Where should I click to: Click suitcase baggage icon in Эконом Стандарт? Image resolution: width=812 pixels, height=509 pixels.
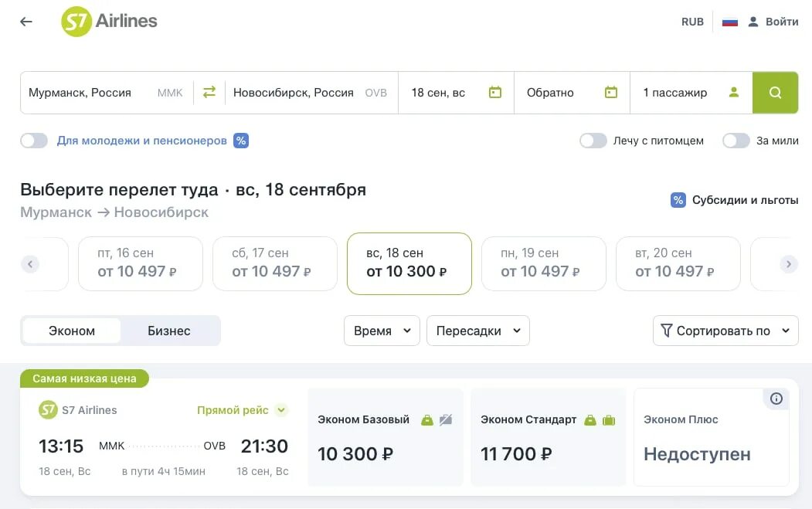609,420
